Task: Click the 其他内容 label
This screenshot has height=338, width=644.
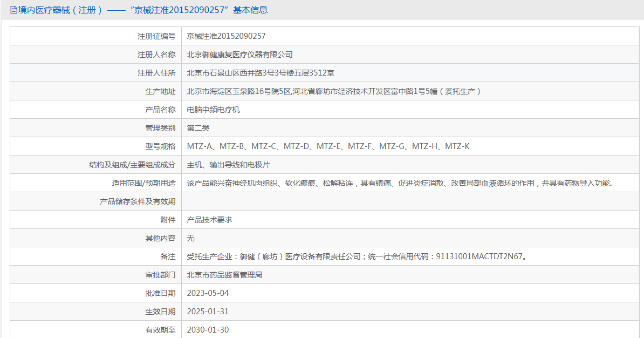Action: tap(160, 239)
